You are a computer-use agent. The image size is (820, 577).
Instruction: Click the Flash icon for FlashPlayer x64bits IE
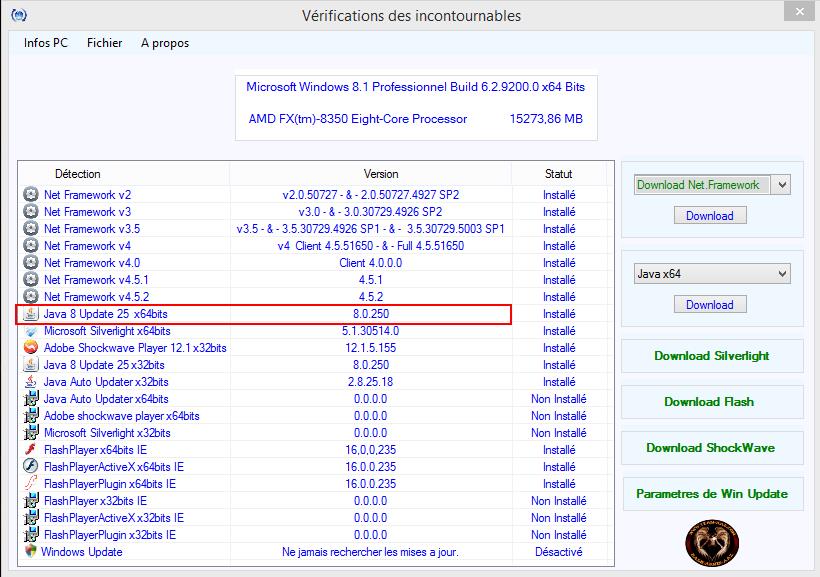[x=31, y=450]
